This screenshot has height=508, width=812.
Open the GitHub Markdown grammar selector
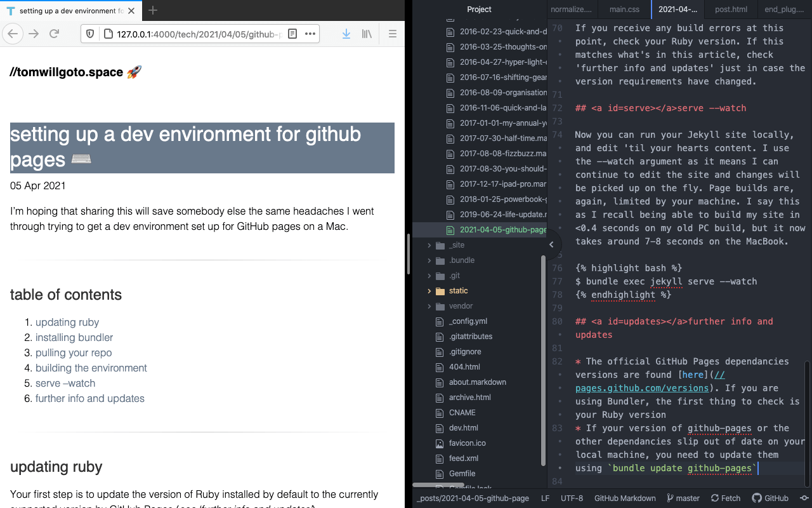(x=625, y=498)
